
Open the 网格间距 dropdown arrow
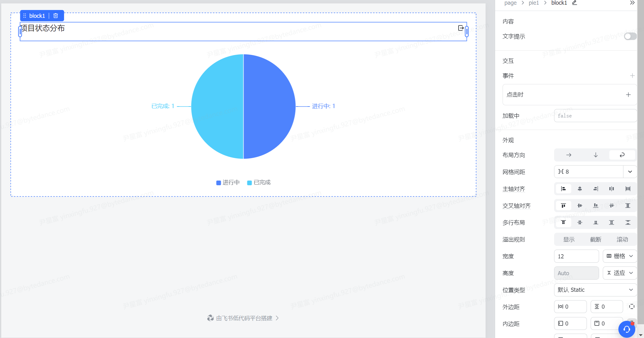[x=630, y=171]
